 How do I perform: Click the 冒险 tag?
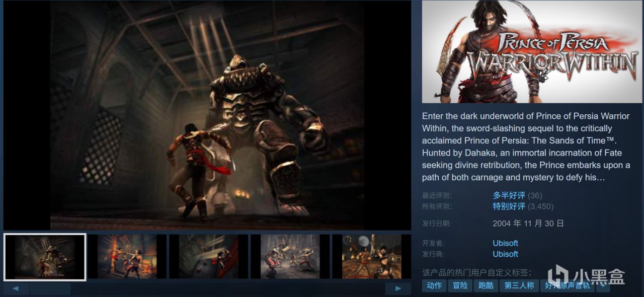[460, 286]
